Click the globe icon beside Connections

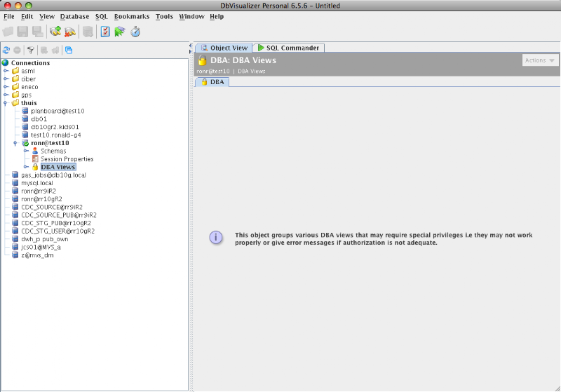click(5, 63)
